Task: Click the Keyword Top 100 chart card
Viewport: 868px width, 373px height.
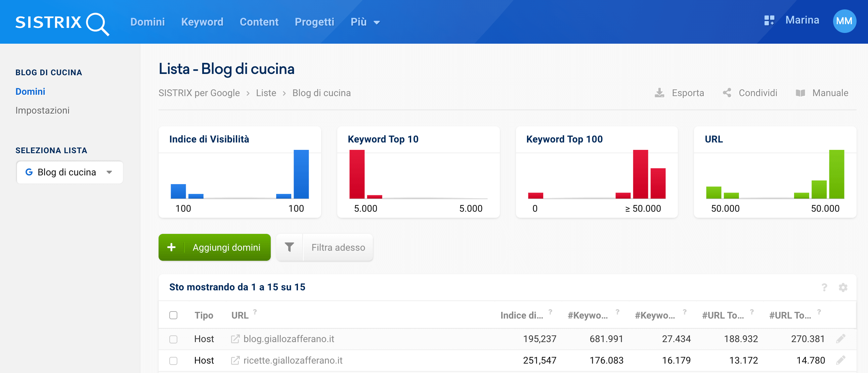Action: (597, 172)
